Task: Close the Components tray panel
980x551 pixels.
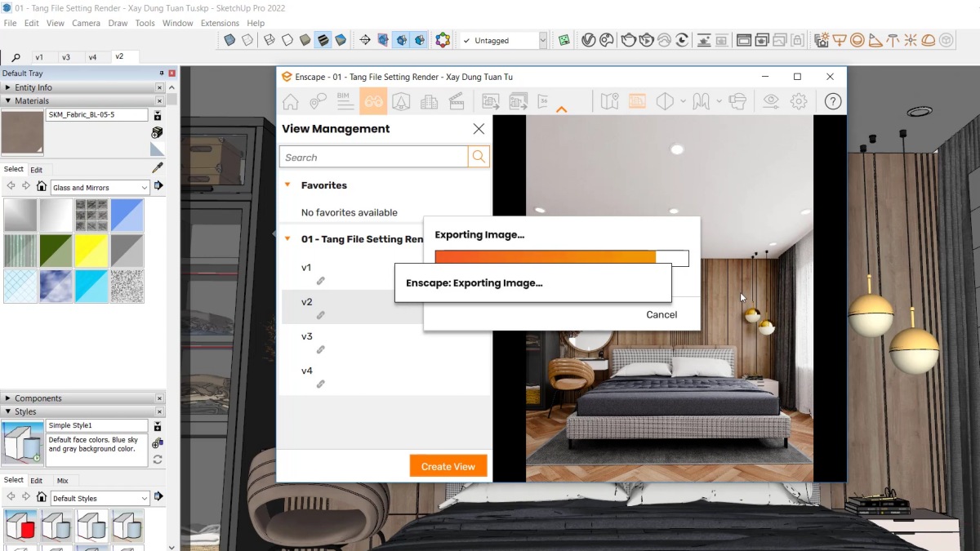Action: coord(160,398)
